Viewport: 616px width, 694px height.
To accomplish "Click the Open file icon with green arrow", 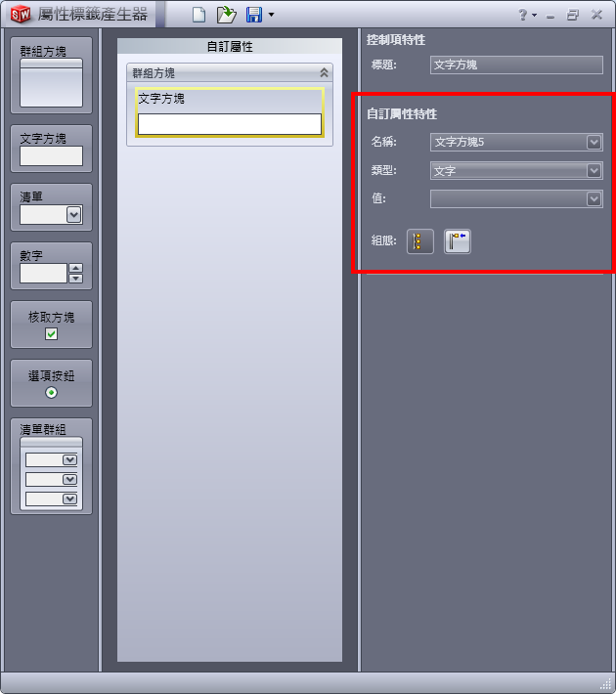I will (226, 15).
